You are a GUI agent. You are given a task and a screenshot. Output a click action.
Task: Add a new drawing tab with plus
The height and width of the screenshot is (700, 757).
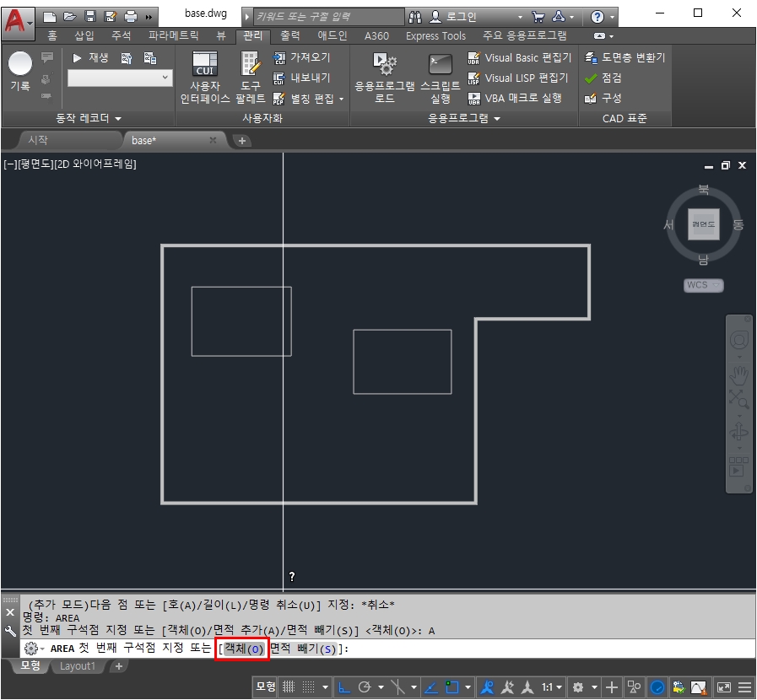point(242,141)
